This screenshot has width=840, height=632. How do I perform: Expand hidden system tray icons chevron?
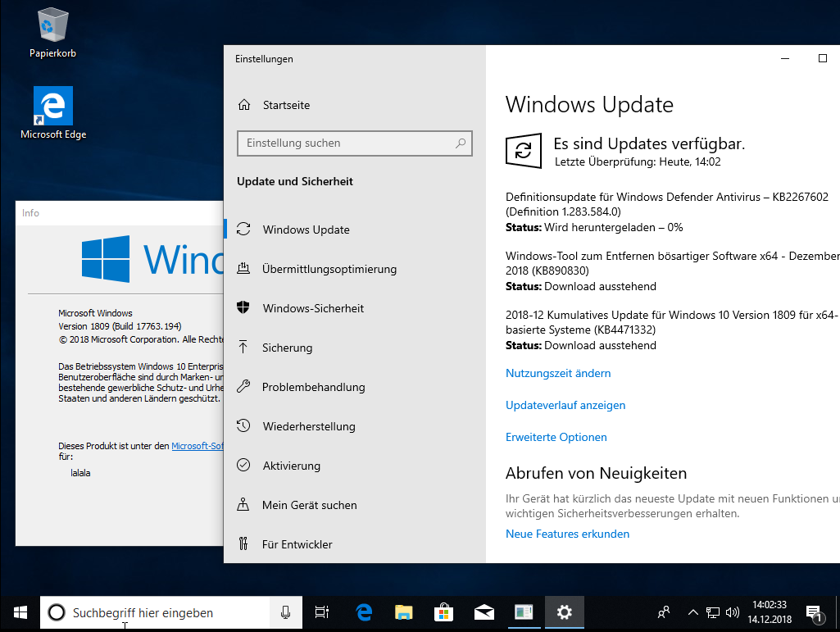692,612
